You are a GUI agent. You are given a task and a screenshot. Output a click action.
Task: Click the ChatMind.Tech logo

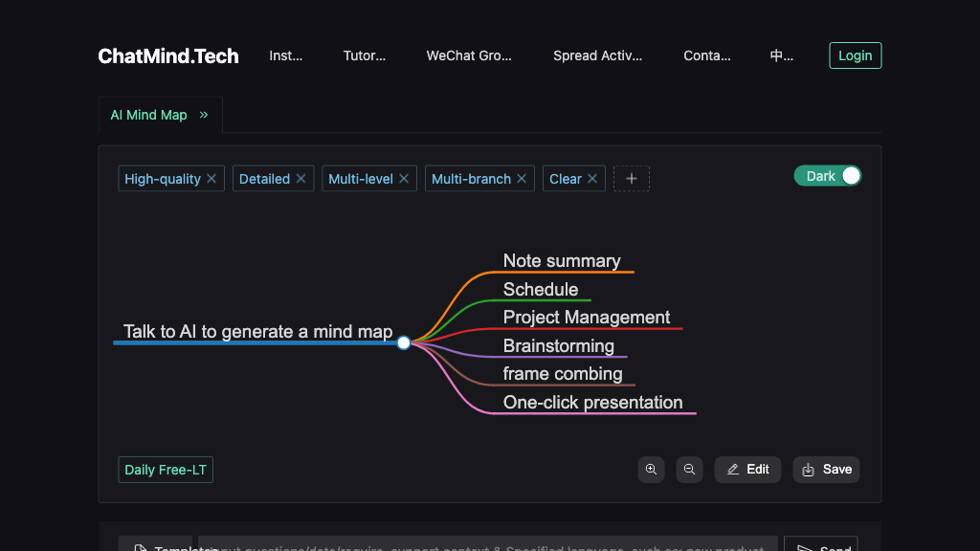click(168, 55)
